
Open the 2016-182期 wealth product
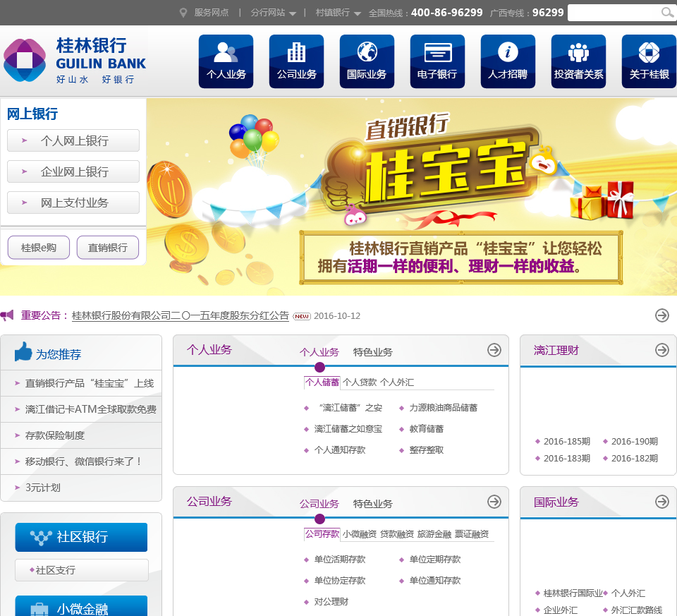point(635,459)
